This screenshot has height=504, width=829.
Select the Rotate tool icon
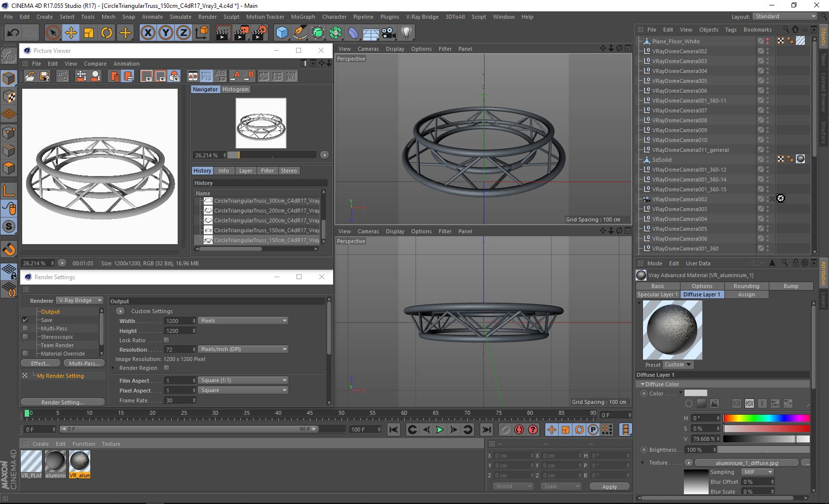pyautogui.click(x=107, y=33)
